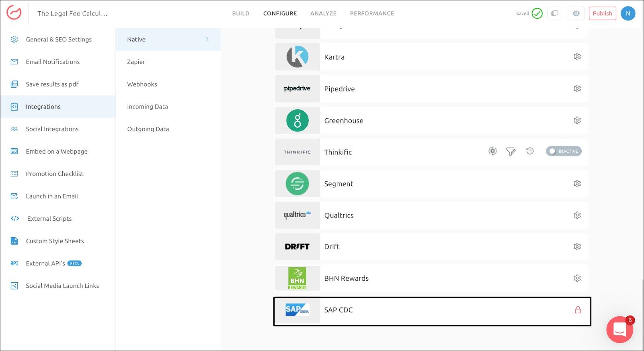
Task: Open the Kartra settings gear
Action: (577, 57)
